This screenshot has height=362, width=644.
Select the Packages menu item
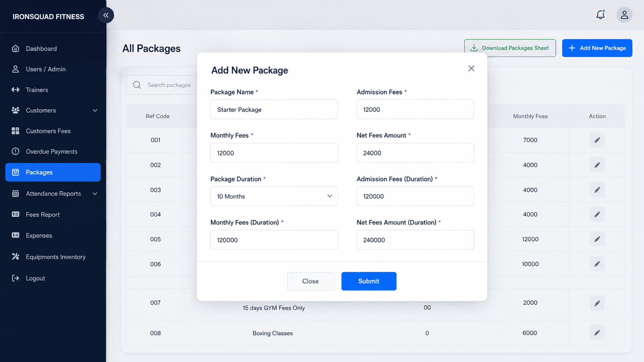tap(53, 172)
